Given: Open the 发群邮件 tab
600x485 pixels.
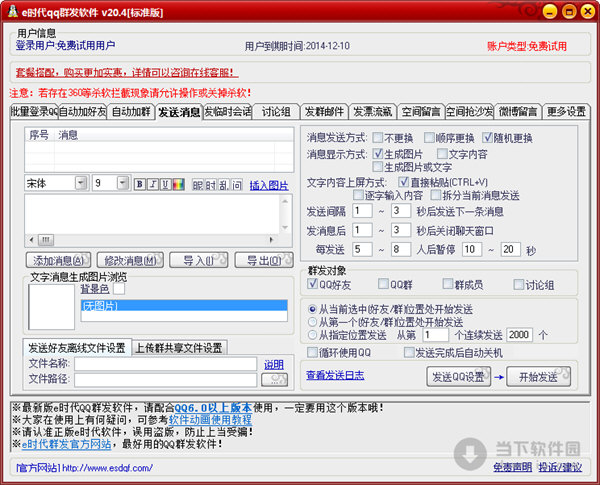Looking at the screenshot, I should pos(324,112).
